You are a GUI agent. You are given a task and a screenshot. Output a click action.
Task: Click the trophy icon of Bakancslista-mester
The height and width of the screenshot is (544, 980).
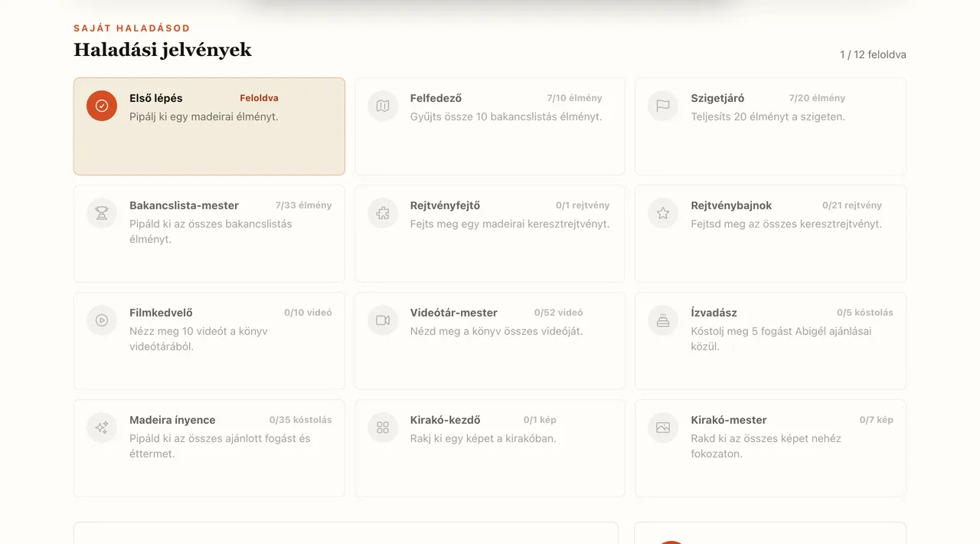pyautogui.click(x=102, y=213)
